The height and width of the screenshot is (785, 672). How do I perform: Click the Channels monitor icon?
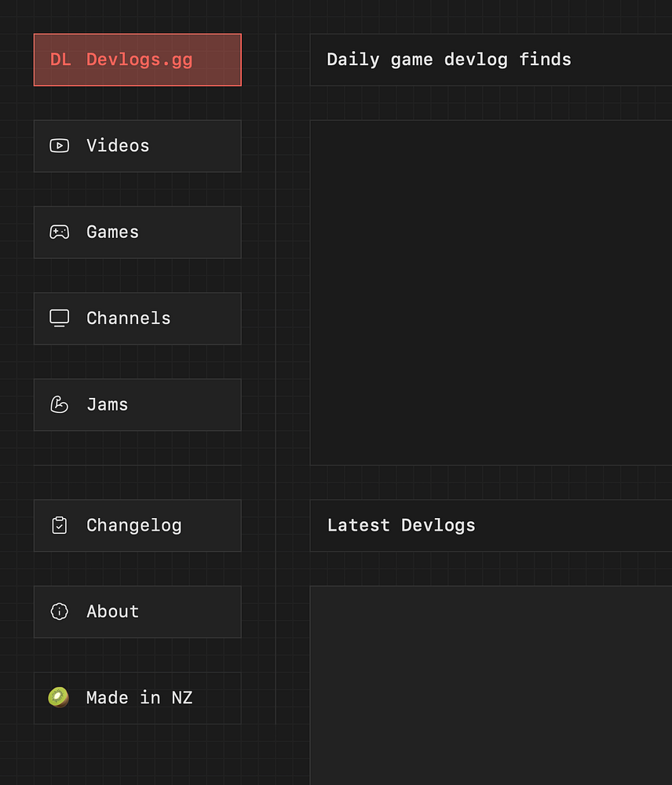pos(59,318)
